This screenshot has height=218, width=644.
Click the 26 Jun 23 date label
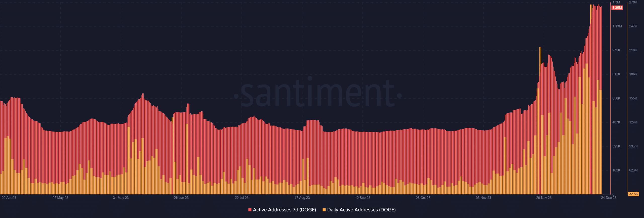[181, 198]
